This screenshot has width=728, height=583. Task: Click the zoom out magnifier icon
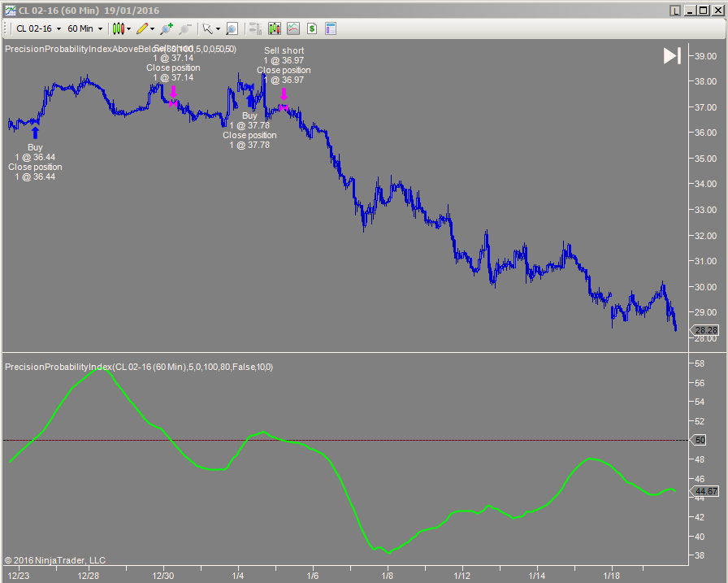coord(184,28)
